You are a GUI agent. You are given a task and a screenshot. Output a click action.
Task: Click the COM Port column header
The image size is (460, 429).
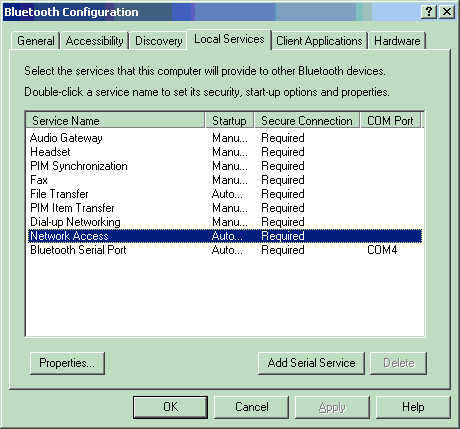coord(390,120)
